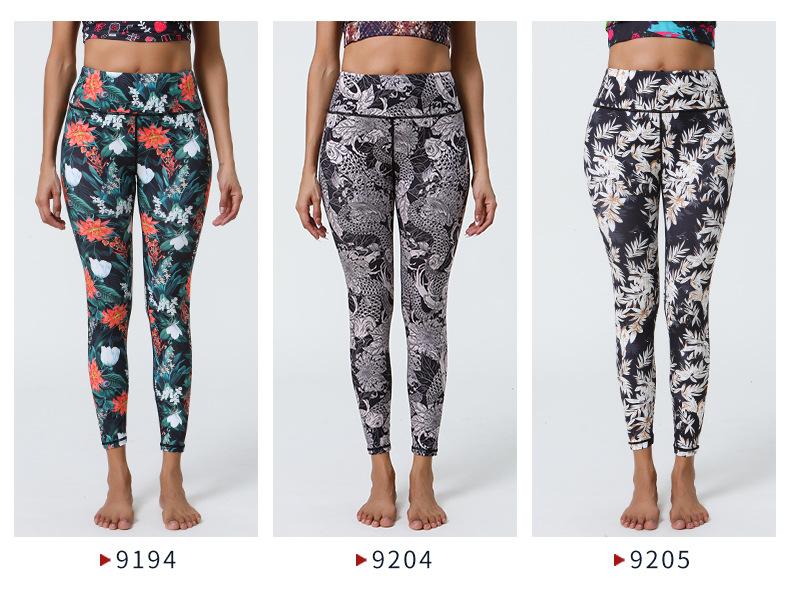Select the 9205 style number label

(x=661, y=560)
